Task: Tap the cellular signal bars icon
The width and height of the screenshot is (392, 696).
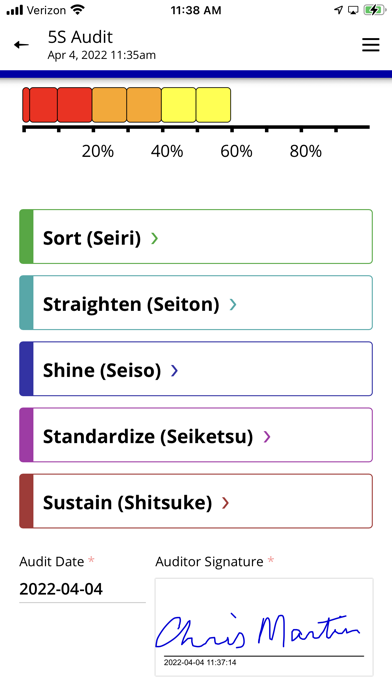Action: [x=14, y=10]
